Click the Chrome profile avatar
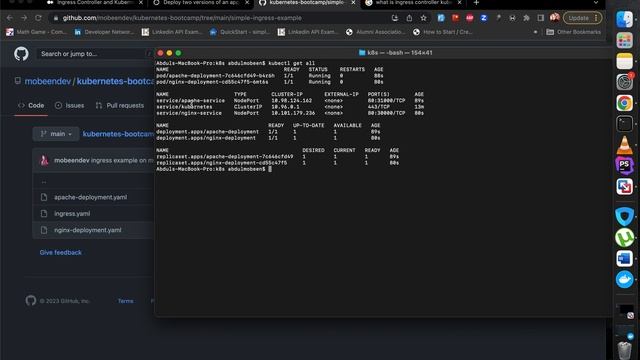The height and width of the screenshot is (360, 640). tap(554, 18)
